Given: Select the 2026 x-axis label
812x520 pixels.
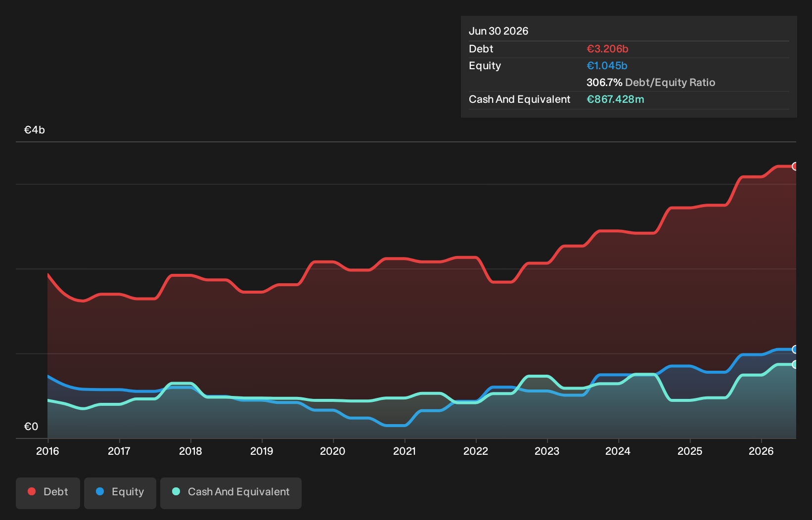Looking at the screenshot, I should [761, 451].
